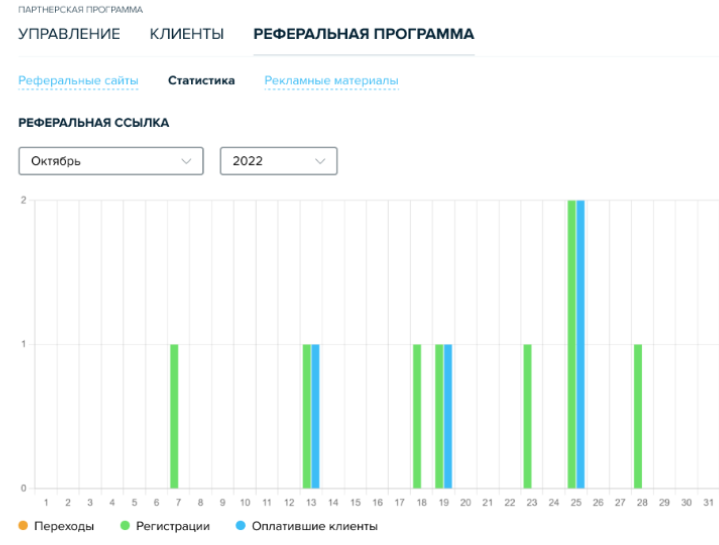Click the blue bar on day 25

(581, 344)
